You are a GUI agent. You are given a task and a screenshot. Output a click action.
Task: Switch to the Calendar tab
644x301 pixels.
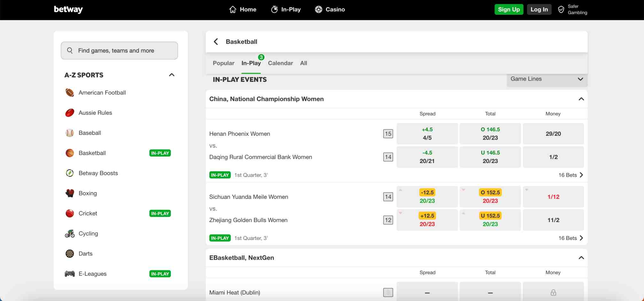point(280,63)
